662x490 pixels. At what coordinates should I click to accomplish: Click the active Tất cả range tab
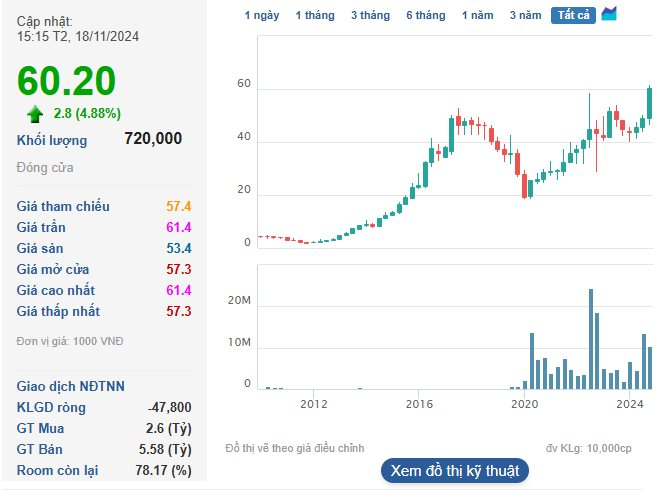[x=573, y=15]
